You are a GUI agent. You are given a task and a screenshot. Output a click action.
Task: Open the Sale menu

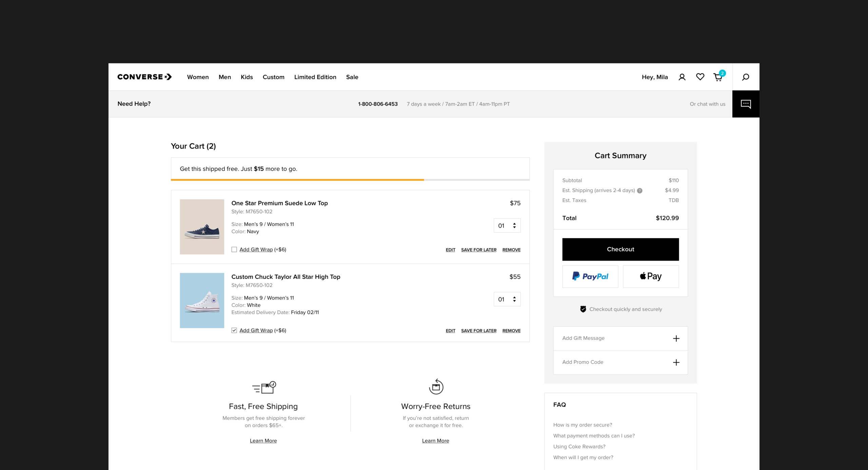pos(352,77)
